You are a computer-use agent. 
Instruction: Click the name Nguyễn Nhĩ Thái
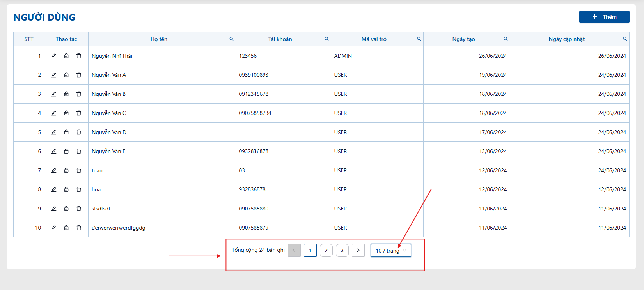click(112, 56)
